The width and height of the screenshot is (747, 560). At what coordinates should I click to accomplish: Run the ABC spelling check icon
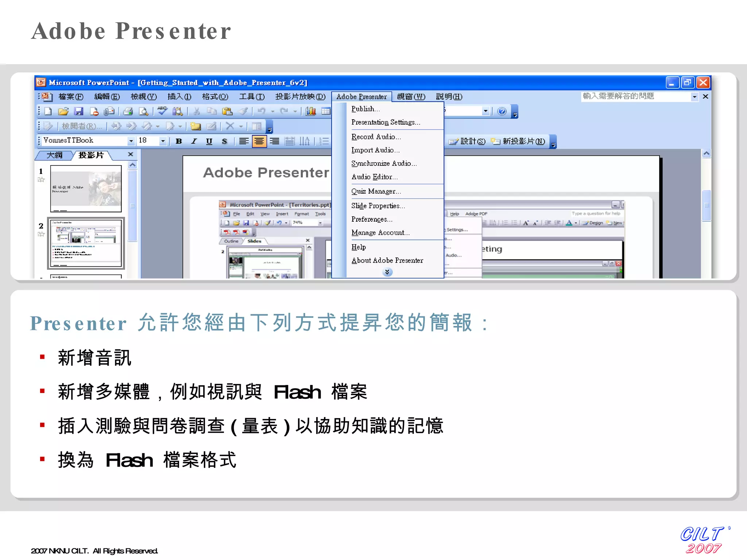pyautogui.click(x=162, y=111)
